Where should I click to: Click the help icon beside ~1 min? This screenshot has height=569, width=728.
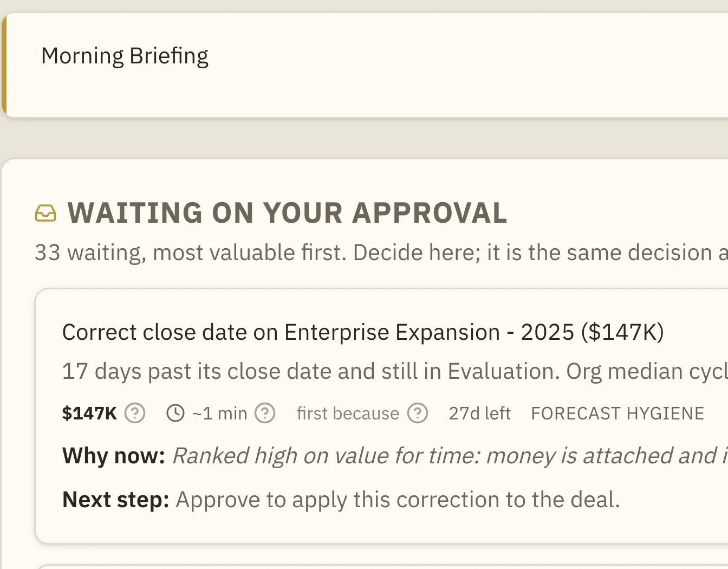tap(265, 413)
